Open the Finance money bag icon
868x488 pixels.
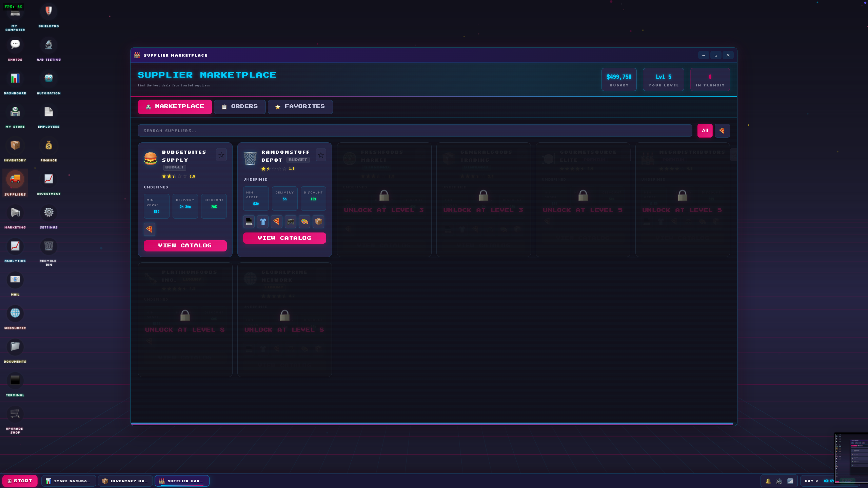pos(48,146)
